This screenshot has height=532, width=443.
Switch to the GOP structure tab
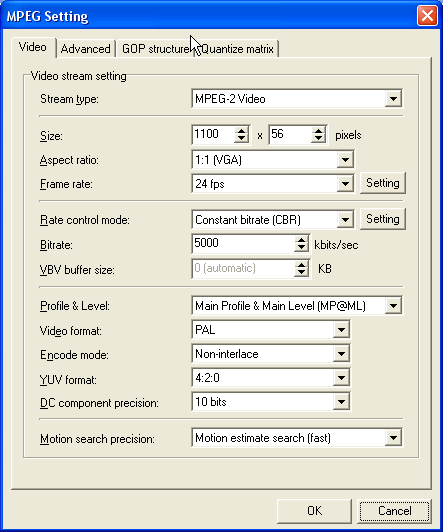[155, 49]
